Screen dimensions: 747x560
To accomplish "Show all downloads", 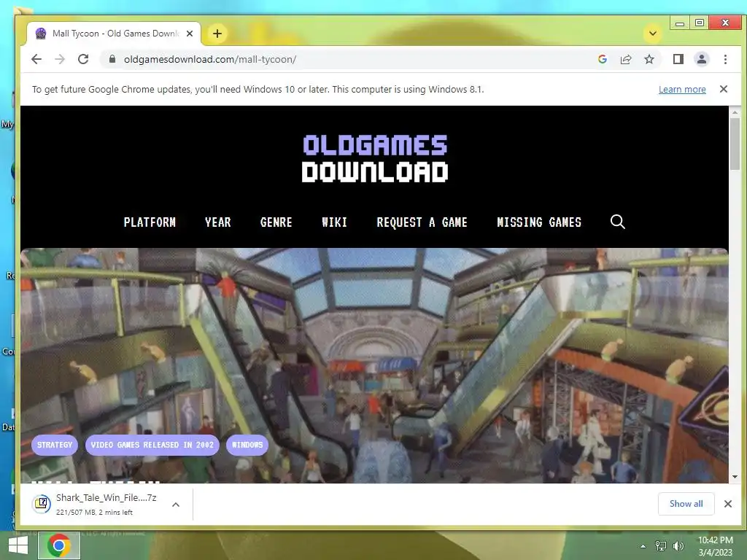I will pos(686,504).
